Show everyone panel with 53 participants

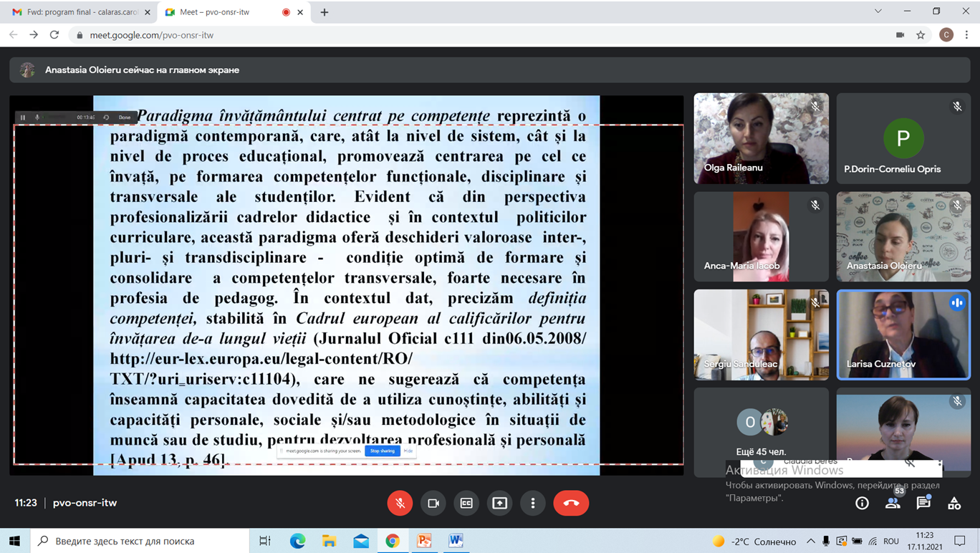[893, 504]
